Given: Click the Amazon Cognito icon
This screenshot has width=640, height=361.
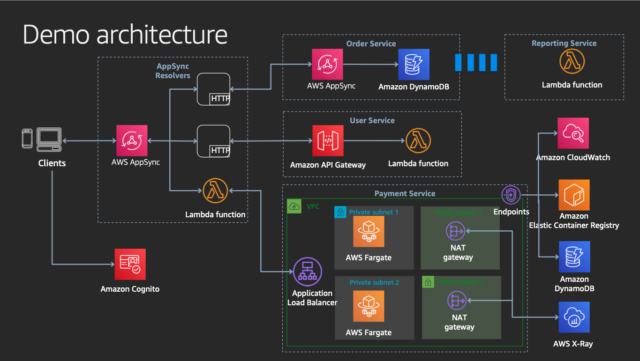Looking at the screenshot, I should pos(130,264).
